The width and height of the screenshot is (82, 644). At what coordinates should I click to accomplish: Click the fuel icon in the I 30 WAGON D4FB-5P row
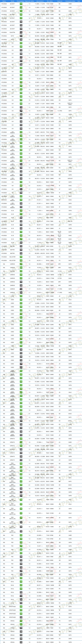coord(21,179)
